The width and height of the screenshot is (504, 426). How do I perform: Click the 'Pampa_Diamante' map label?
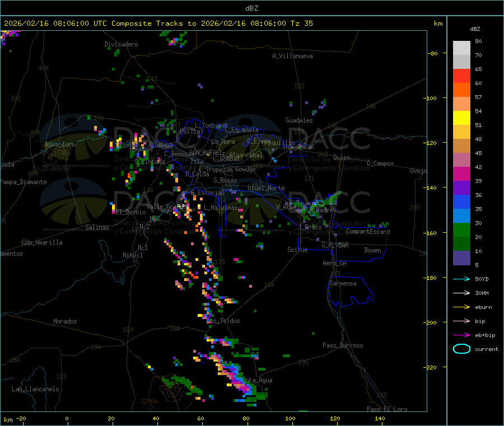24,182
